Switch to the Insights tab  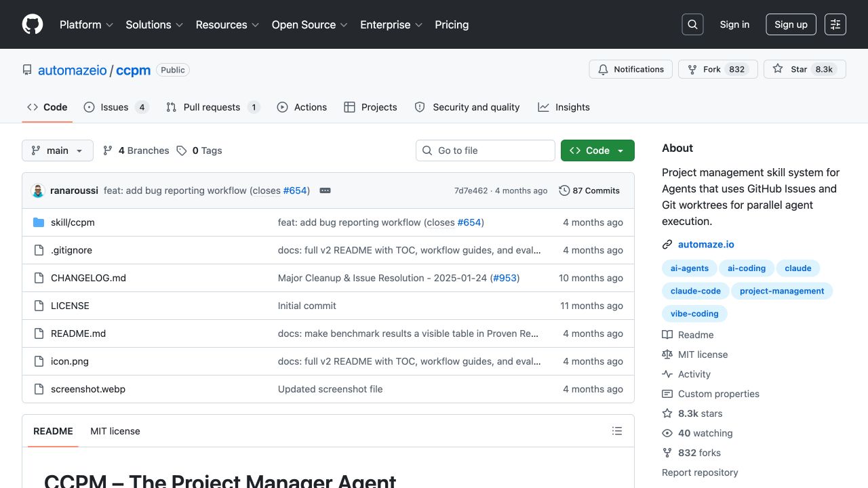click(x=564, y=107)
